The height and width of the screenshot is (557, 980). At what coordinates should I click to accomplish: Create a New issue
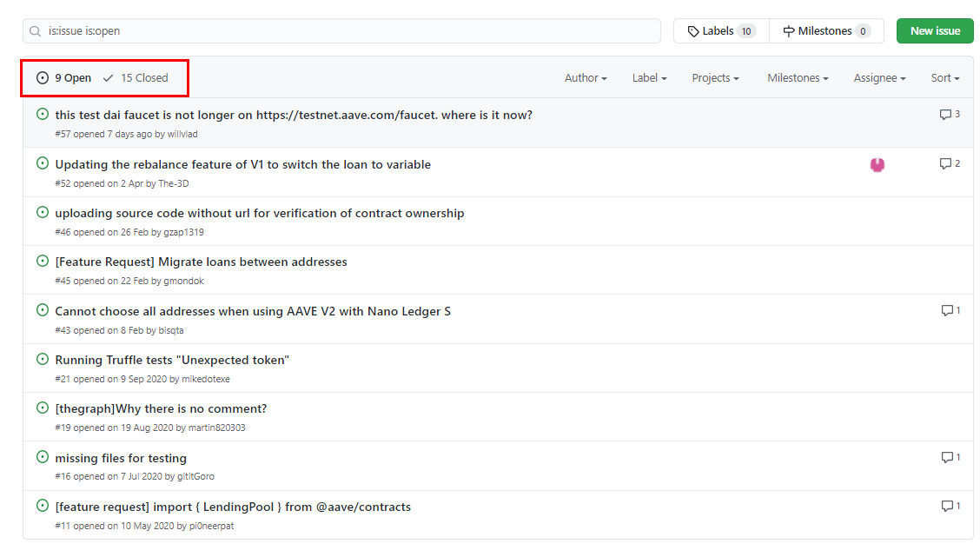934,31
